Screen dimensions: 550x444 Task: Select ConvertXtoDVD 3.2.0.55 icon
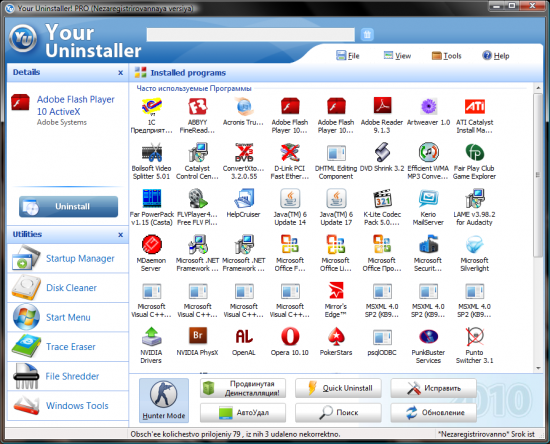244,153
